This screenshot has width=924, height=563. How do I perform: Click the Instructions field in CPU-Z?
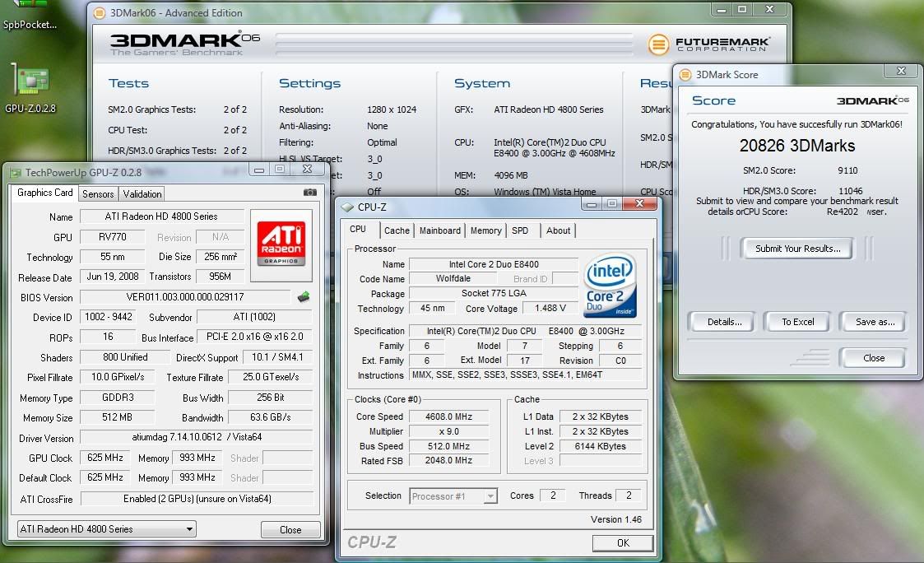pos(525,375)
